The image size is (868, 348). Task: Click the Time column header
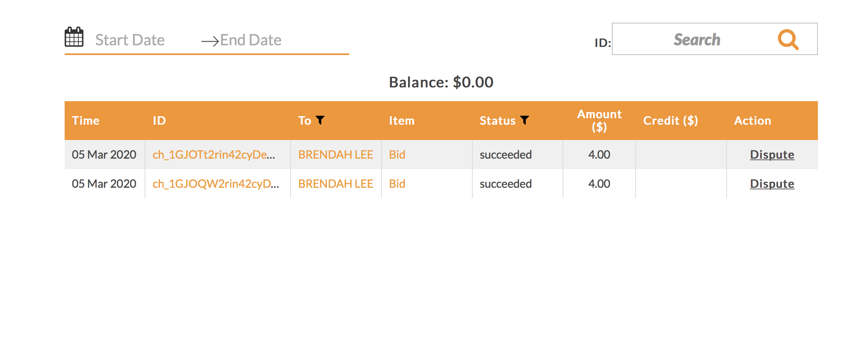[x=86, y=121]
